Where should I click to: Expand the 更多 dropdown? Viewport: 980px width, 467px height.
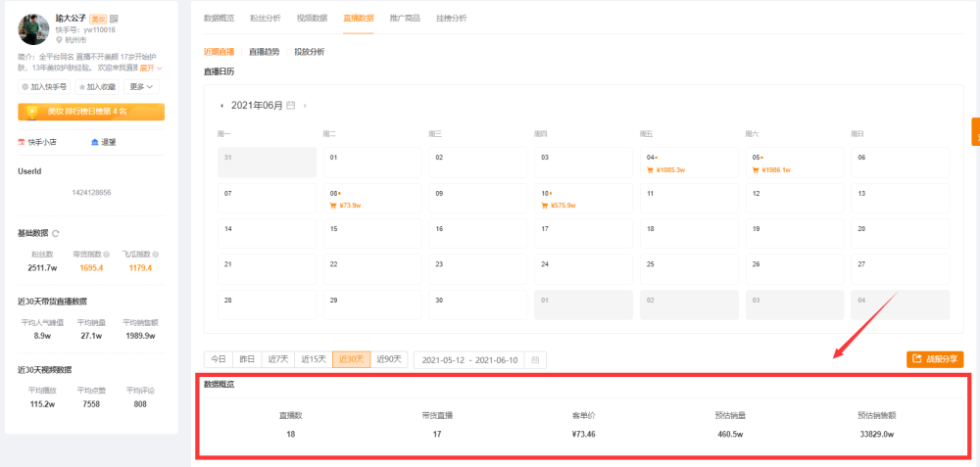point(141,87)
